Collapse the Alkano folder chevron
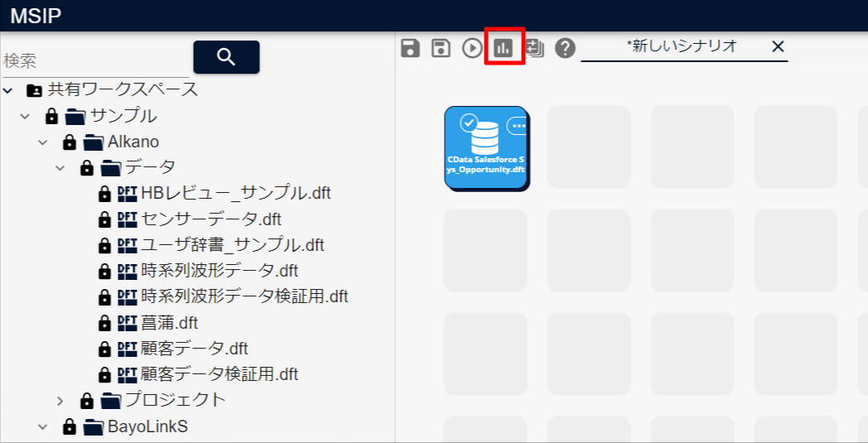This screenshot has width=868, height=443. point(42,142)
